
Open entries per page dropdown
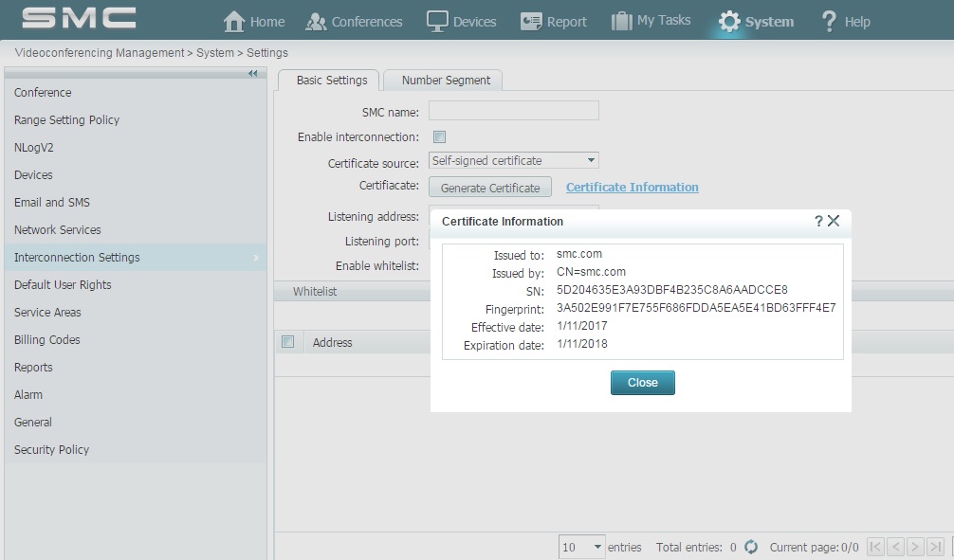(x=581, y=547)
